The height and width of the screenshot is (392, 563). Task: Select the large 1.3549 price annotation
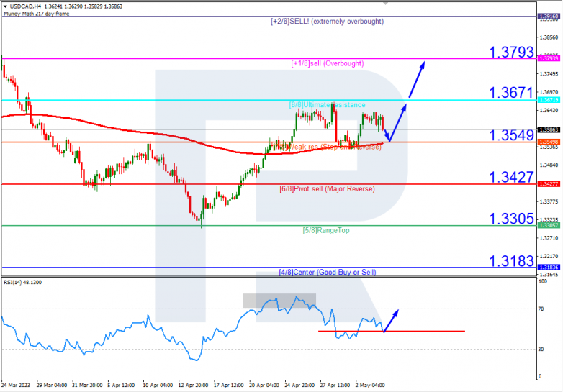[x=512, y=135]
